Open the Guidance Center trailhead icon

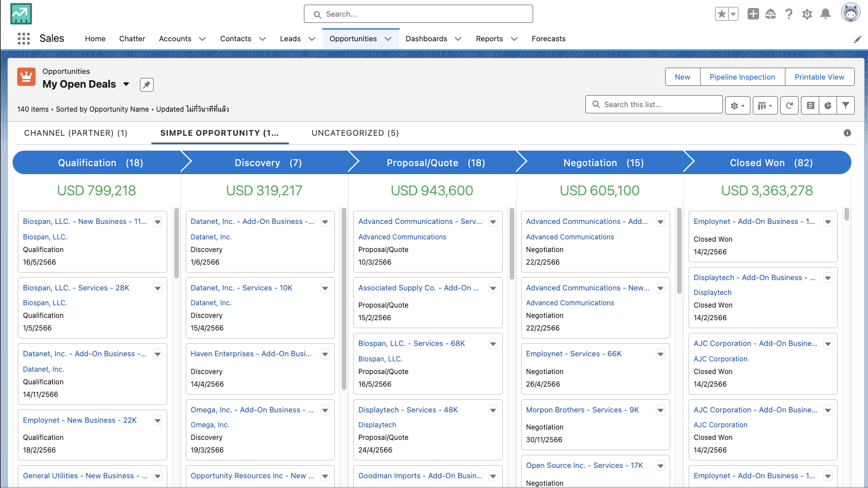(771, 14)
